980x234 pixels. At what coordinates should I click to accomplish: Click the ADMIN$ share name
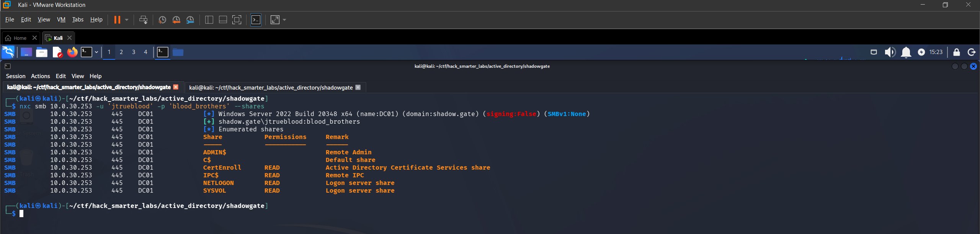[214, 152]
